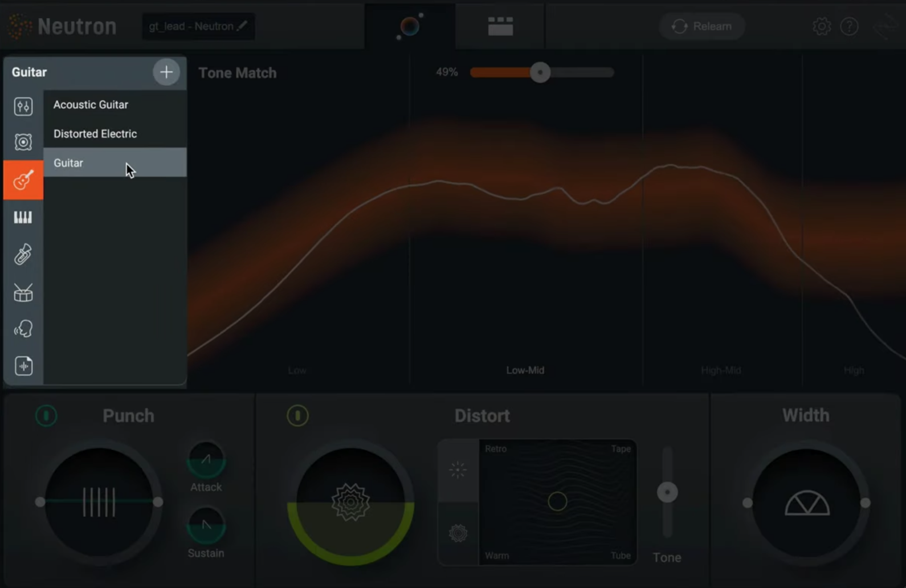Choose Distorted Electric from the list
This screenshot has width=906, height=588.
pos(115,134)
